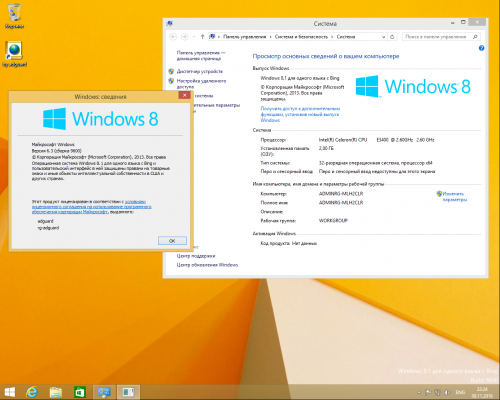The height and width of the screenshot is (400, 500).
Task: Change input language ENG indicator
Action: 460,393
